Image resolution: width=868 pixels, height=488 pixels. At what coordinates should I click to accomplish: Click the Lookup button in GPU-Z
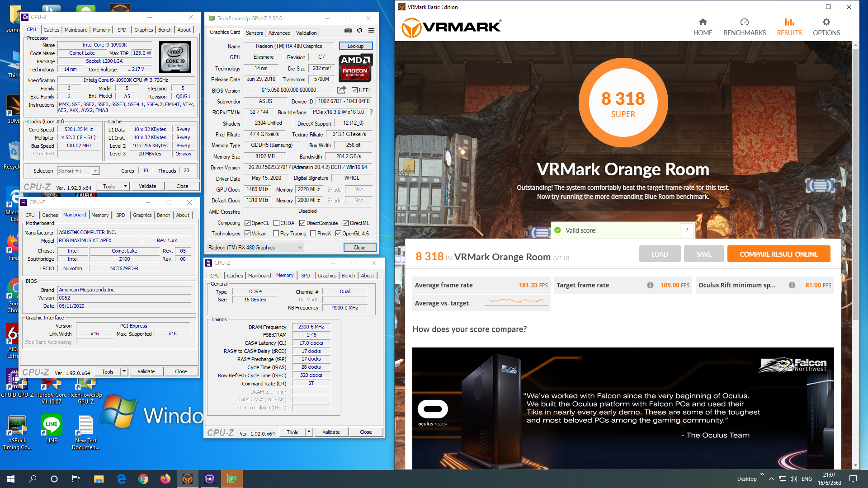[x=356, y=46]
